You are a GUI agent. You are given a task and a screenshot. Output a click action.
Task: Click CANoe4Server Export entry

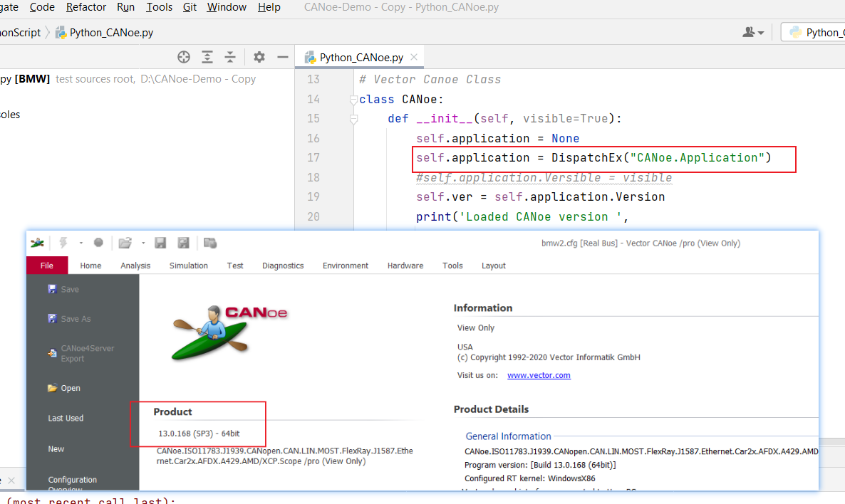click(83, 353)
